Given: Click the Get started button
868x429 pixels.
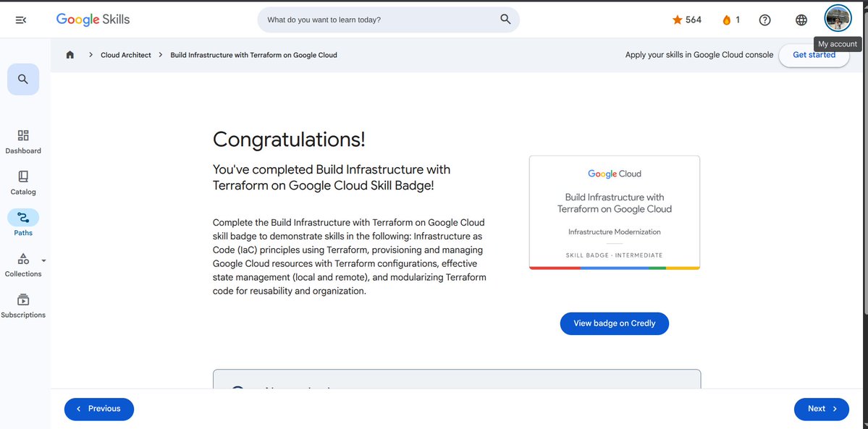Looking at the screenshot, I should (x=814, y=56).
